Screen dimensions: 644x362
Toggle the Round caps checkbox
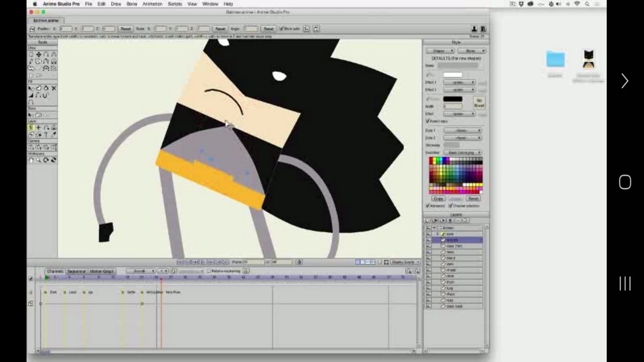428,121
